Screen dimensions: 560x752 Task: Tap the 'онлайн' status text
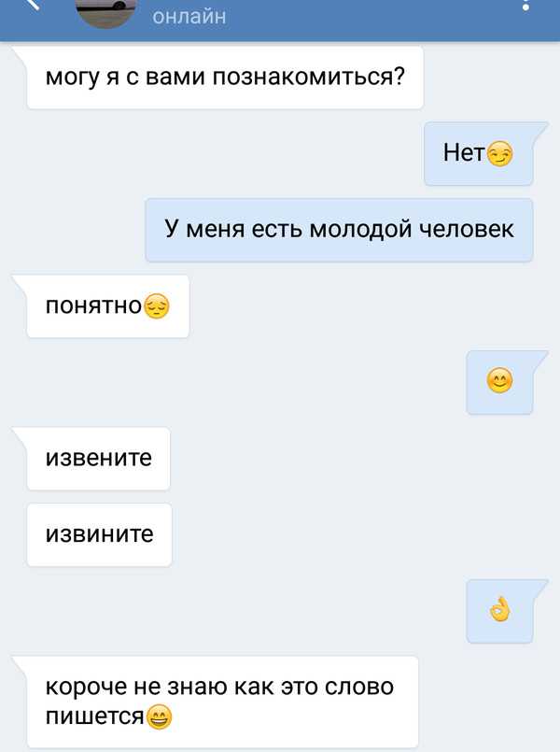[189, 16]
